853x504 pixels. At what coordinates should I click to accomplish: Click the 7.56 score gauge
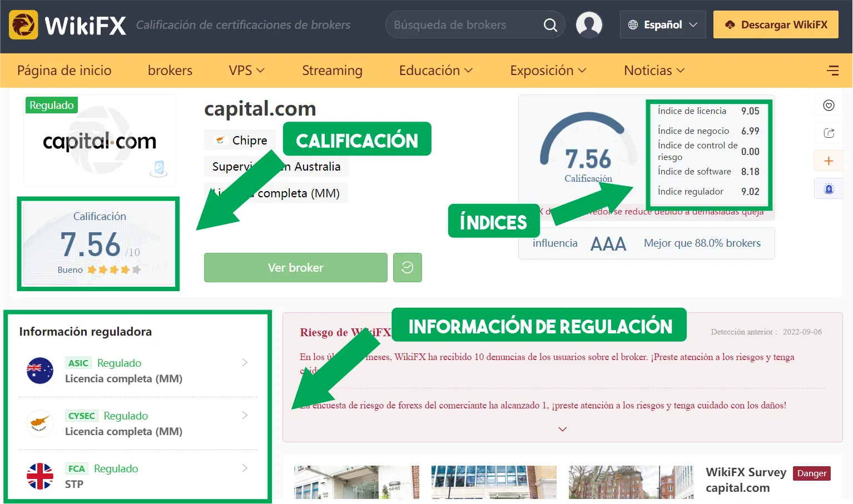588,147
